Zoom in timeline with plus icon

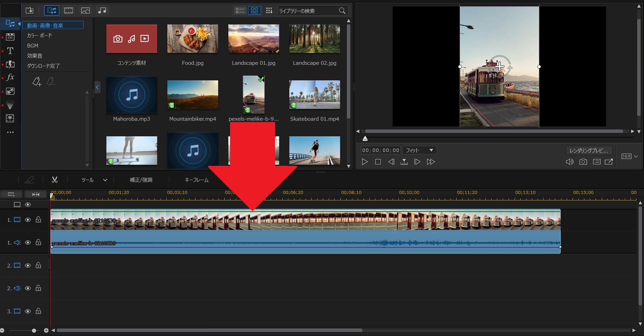[x=46, y=330]
